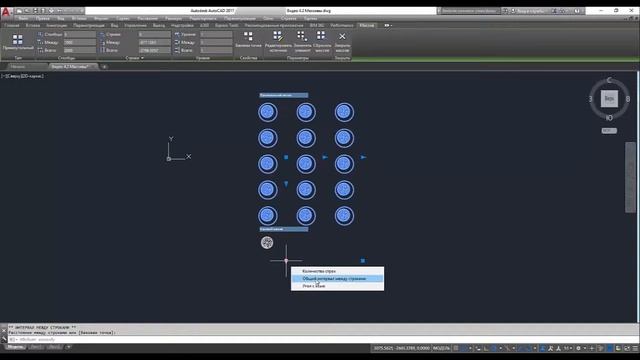This screenshot has height=360, width=640.
Task: Click the Reset array (Сбросить массив) icon
Action: tap(322, 36)
